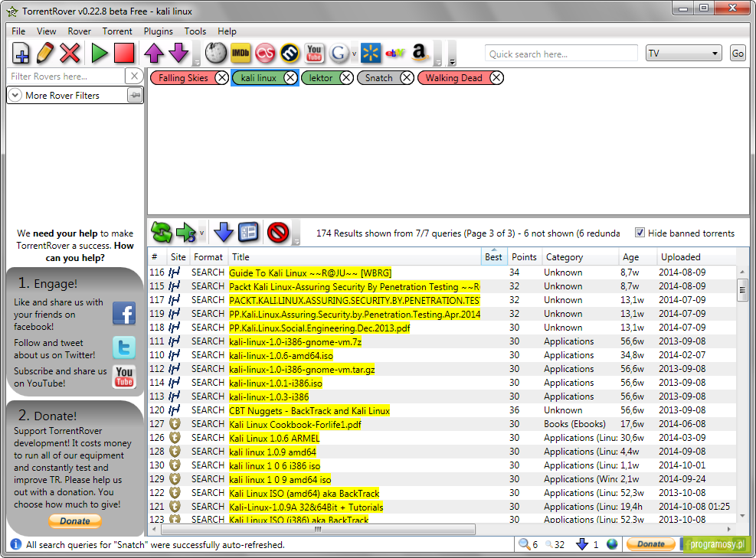The image size is (756, 558).
Task: Remove the Walking Dead rover tag
Action: tap(496, 77)
